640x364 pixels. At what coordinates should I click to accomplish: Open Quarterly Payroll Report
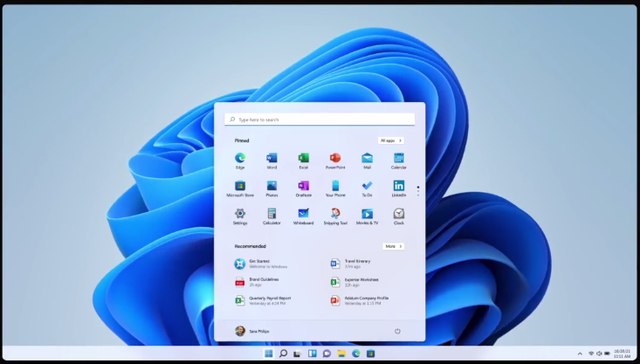pyautogui.click(x=263, y=301)
